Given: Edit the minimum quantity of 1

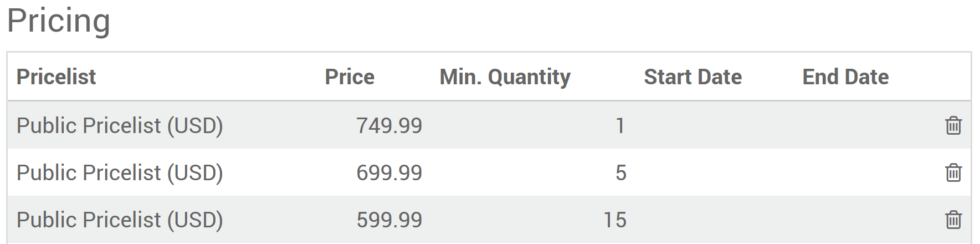Looking at the screenshot, I should coord(620,125).
